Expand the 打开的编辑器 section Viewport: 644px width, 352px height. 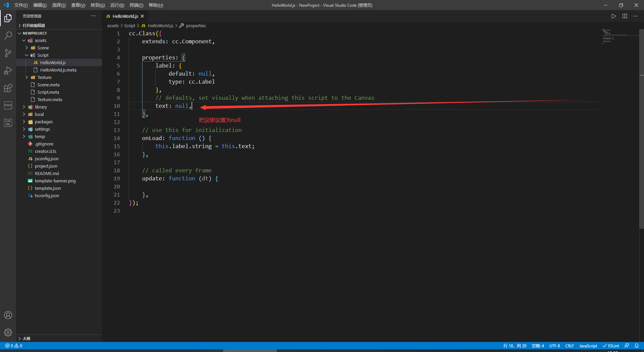click(59, 26)
